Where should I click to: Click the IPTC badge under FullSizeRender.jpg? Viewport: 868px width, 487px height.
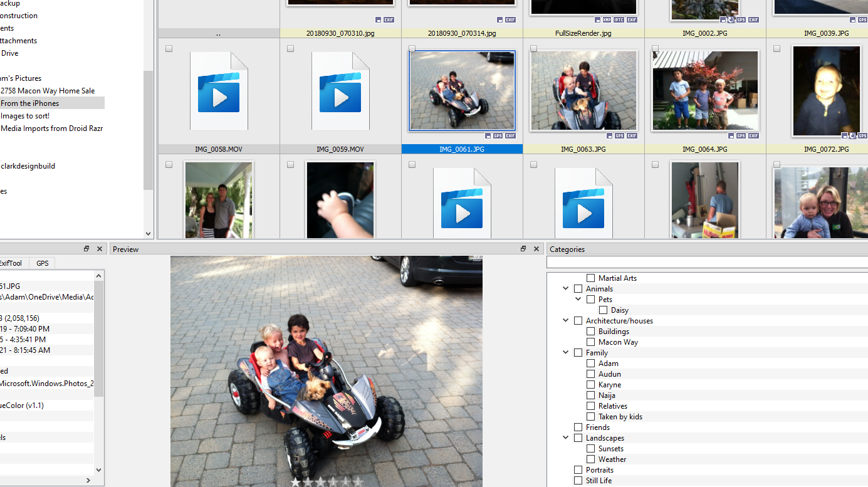pos(619,20)
